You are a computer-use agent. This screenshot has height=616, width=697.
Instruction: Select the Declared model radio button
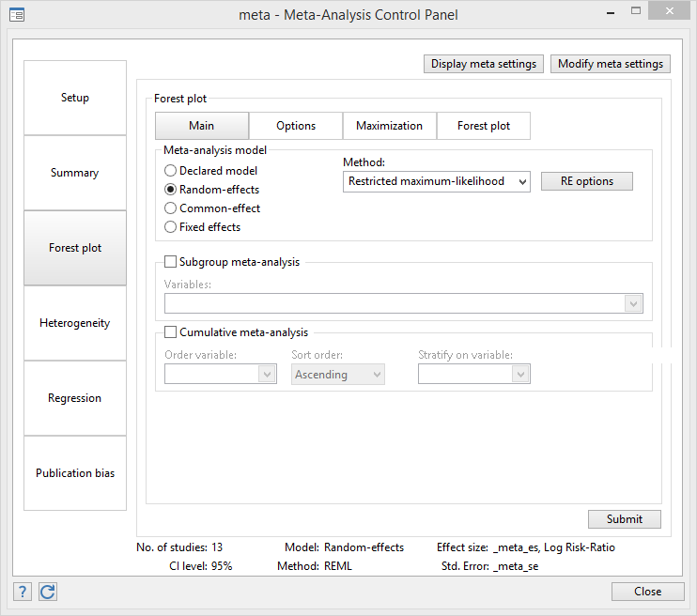171,171
